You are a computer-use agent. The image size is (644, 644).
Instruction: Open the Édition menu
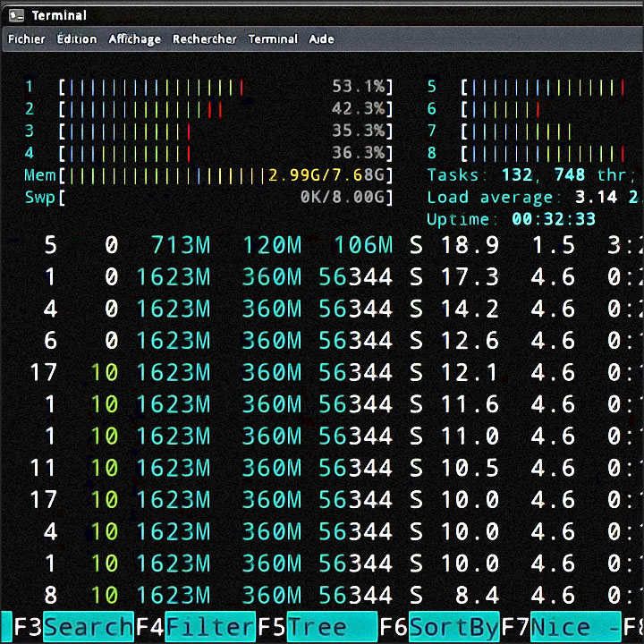tap(76, 39)
